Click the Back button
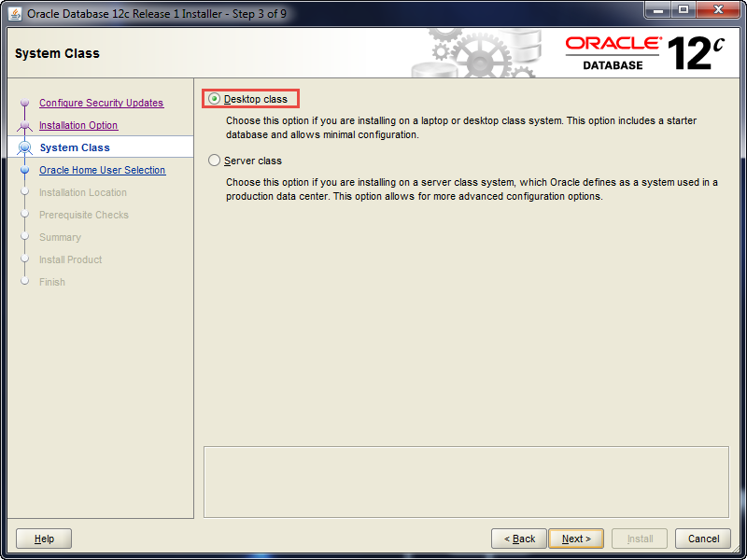Viewport: 747px width, 560px height. [x=519, y=539]
